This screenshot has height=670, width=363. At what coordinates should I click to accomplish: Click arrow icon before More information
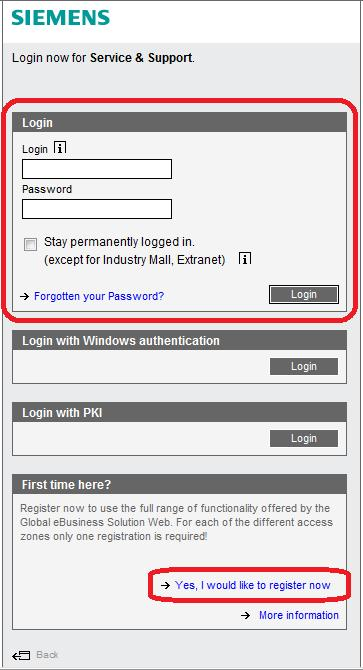tap(245, 615)
